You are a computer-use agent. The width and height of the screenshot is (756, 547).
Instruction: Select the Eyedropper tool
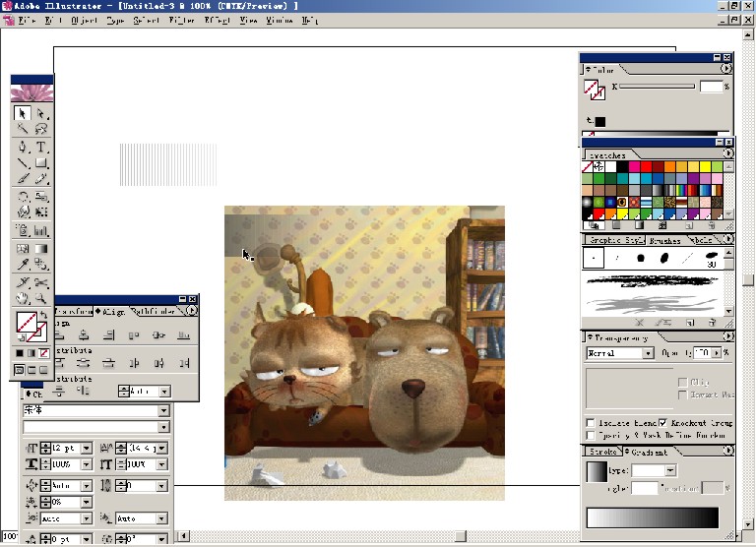pos(23,264)
